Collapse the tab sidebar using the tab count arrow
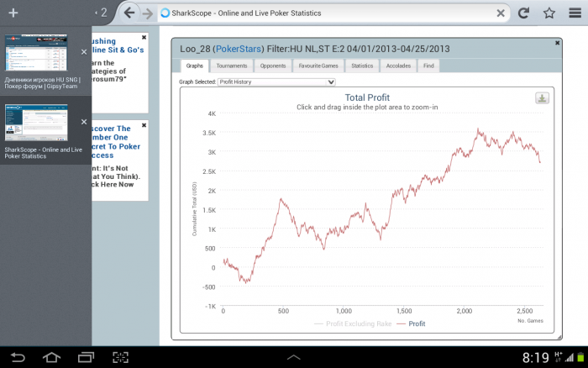588x368 pixels. click(x=101, y=13)
